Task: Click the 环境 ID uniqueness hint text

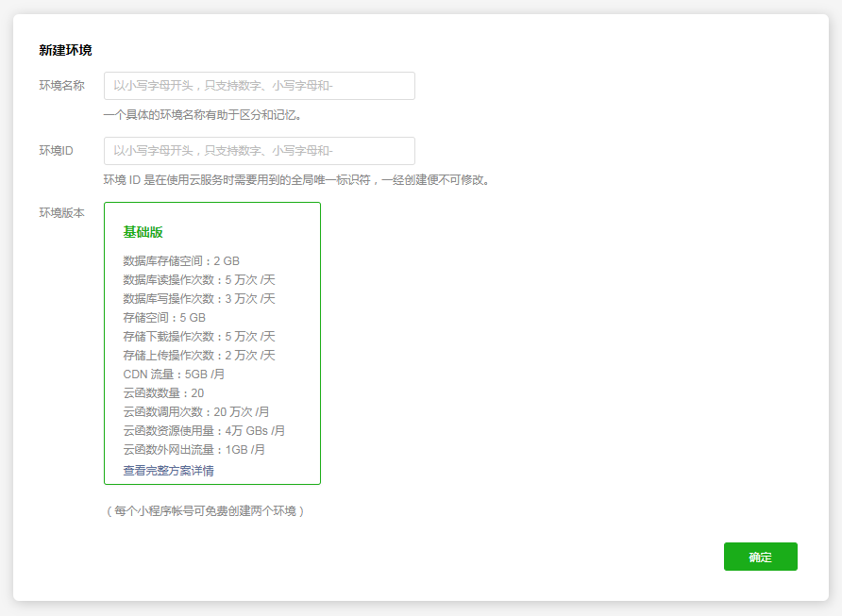Action: click(296, 180)
